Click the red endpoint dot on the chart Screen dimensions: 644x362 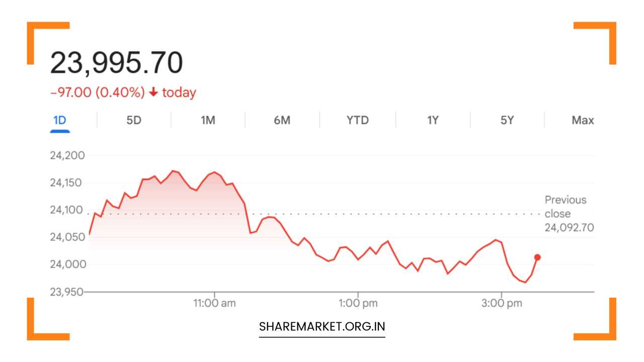click(536, 257)
